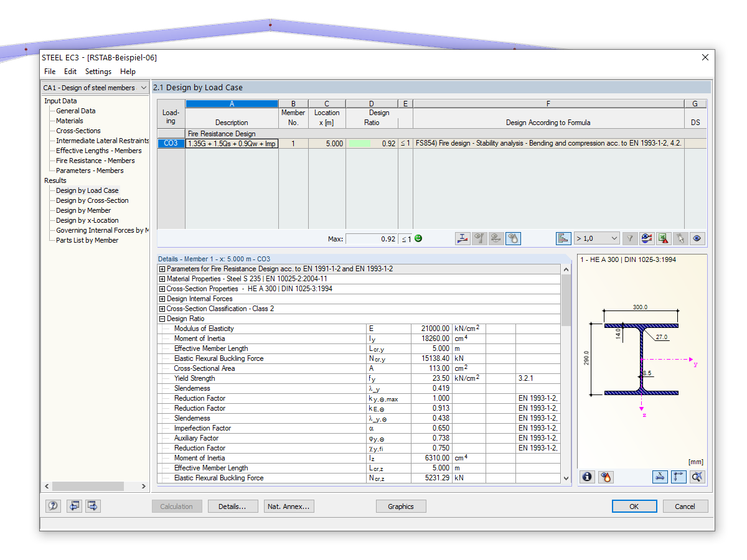Toggle the highlighted eye-and-drop view button
Screen dimensions: 747x560
(x=513, y=238)
